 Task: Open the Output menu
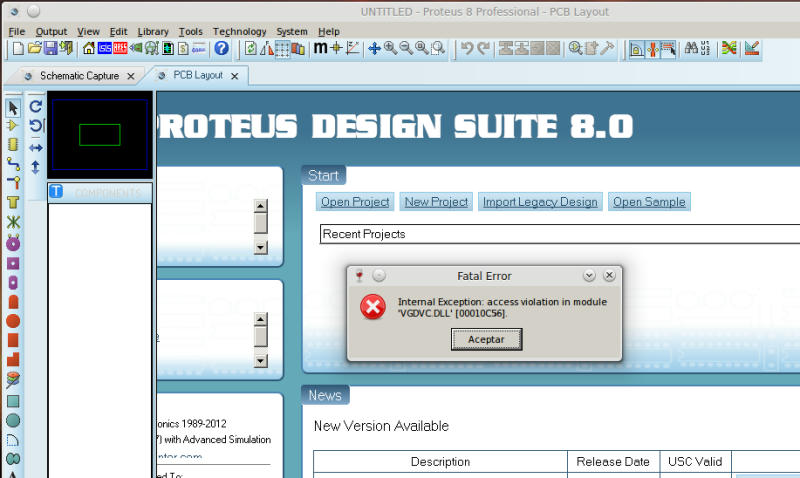point(51,32)
